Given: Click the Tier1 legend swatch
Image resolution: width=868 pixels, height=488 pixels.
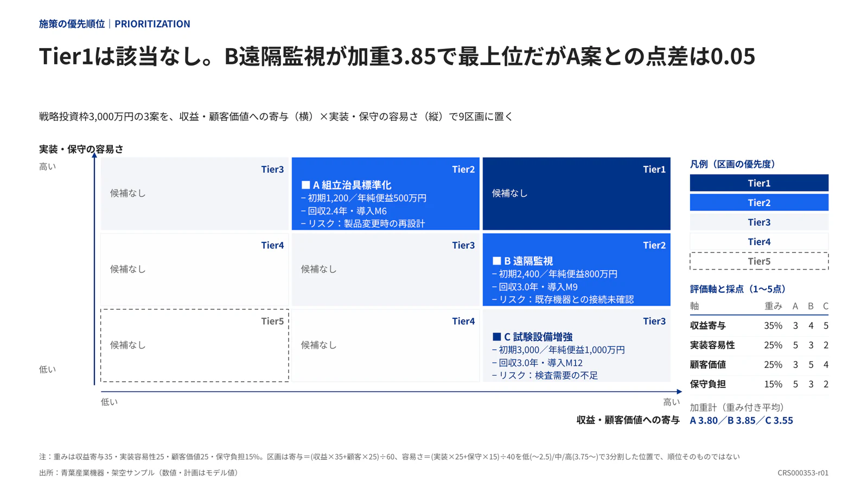Looking at the screenshot, I should 759,183.
